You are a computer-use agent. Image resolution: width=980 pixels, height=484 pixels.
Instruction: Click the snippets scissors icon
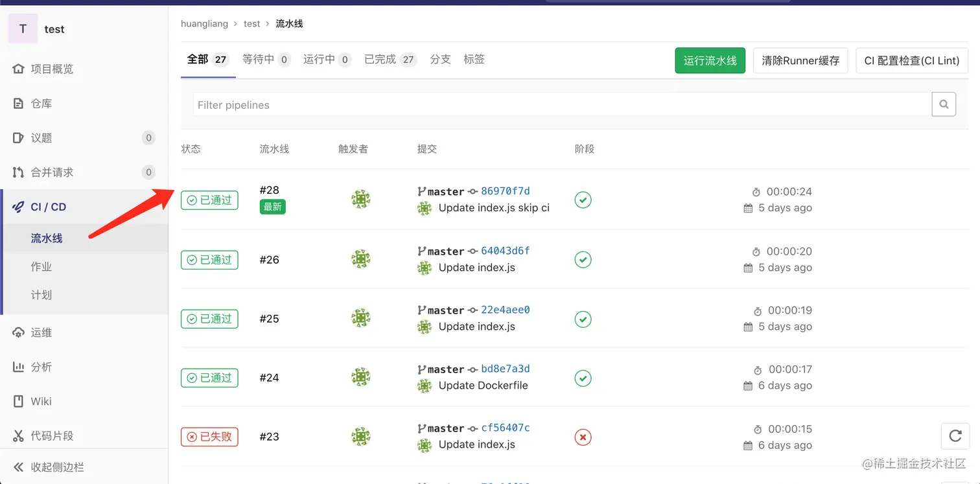pos(18,435)
